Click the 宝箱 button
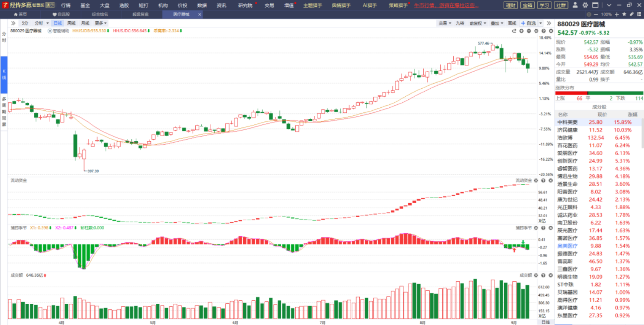The width and height of the screenshot is (644, 325). click(527, 5)
